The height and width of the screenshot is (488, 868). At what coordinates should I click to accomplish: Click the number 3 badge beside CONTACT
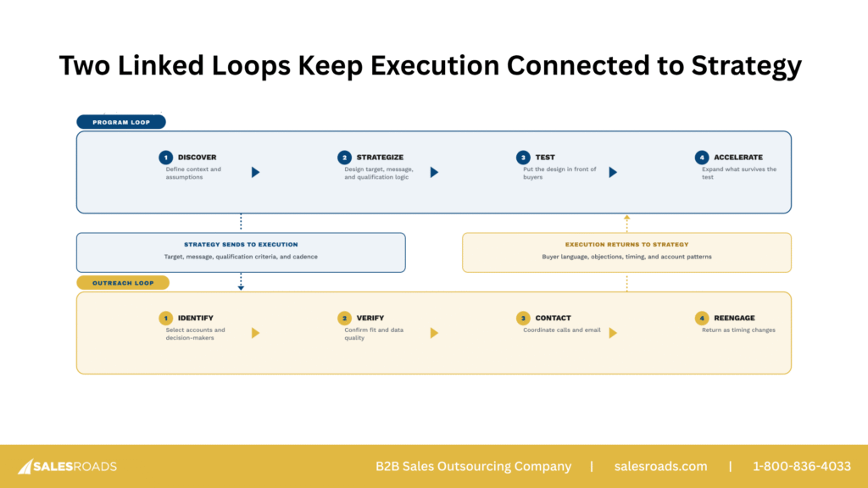[523, 319]
